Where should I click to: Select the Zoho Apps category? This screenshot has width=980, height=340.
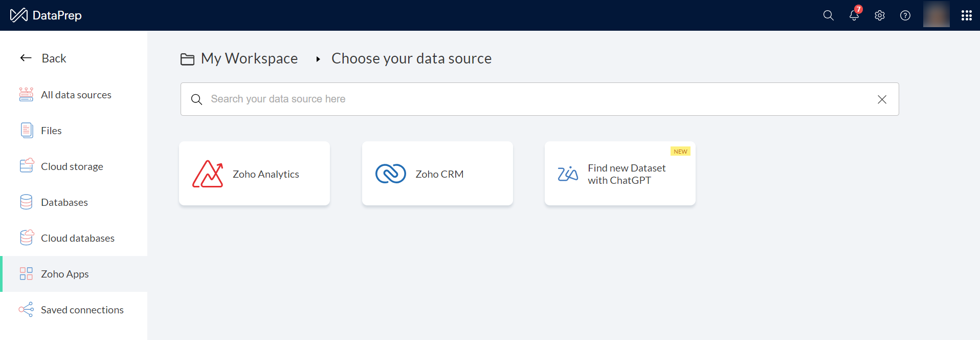64,274
